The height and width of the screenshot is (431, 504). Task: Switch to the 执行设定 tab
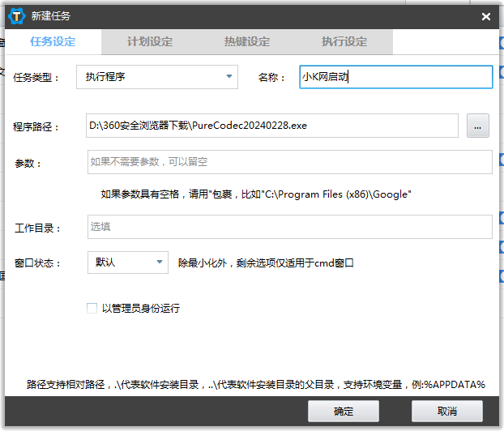pyautogui.click(x=344, y=42)
